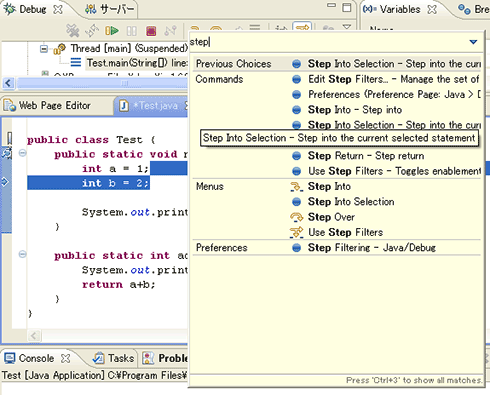The image size is (490, 395).
Task: Click editor horizontal scrollbar left arrow
Action: 34,335
